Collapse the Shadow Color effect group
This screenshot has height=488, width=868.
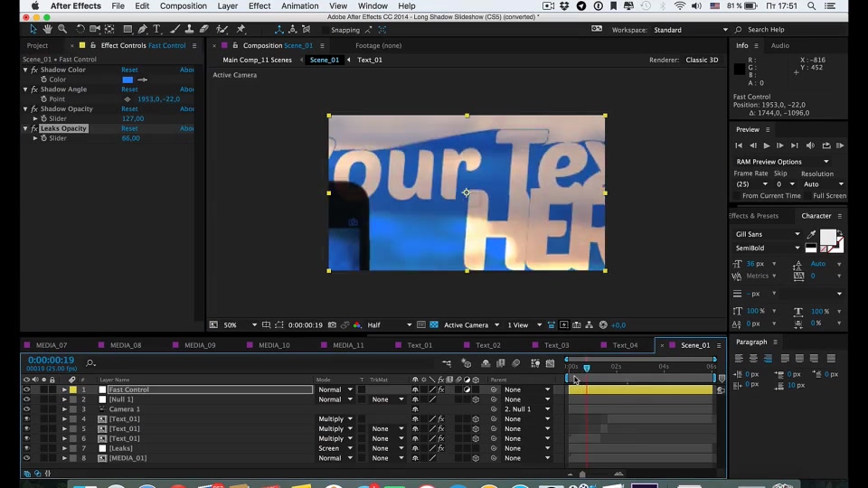[25, 70]
